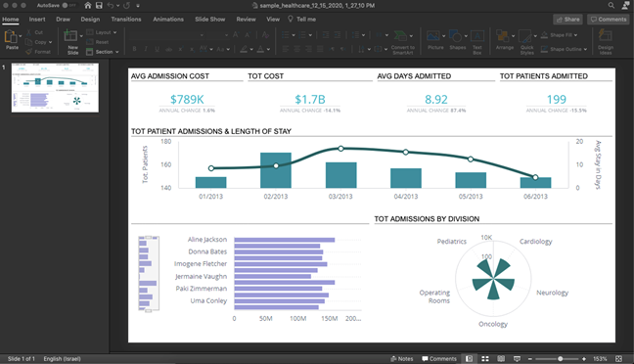Toggle the Notes pane in status bar
Viewport: 634px width, 364px height.
pos(402,359)
